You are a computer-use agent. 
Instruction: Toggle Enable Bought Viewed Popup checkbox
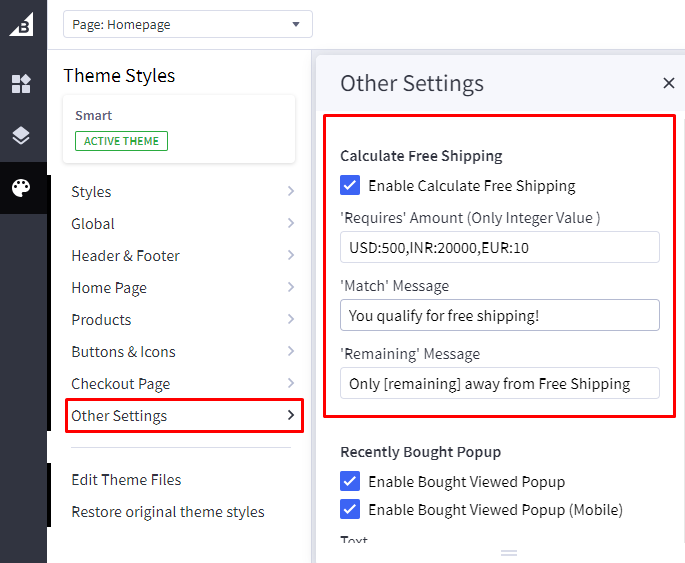coord(350,482)
